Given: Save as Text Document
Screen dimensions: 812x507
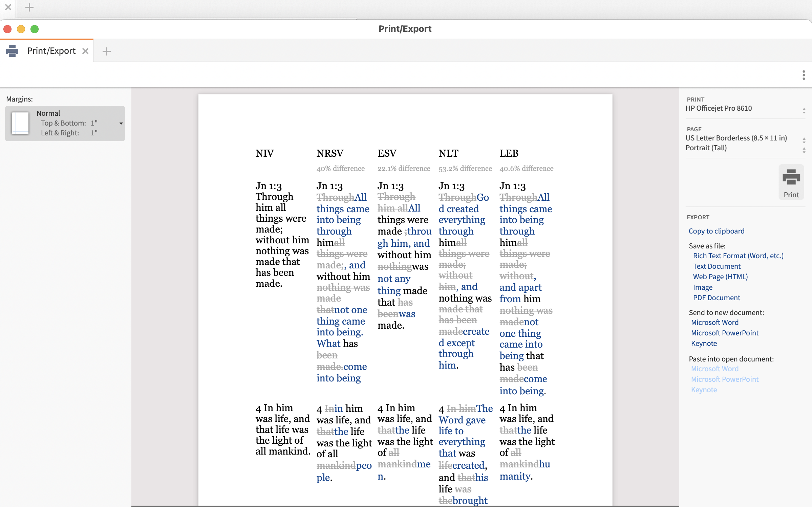Looking at the screenshot, I should [717, 266].
